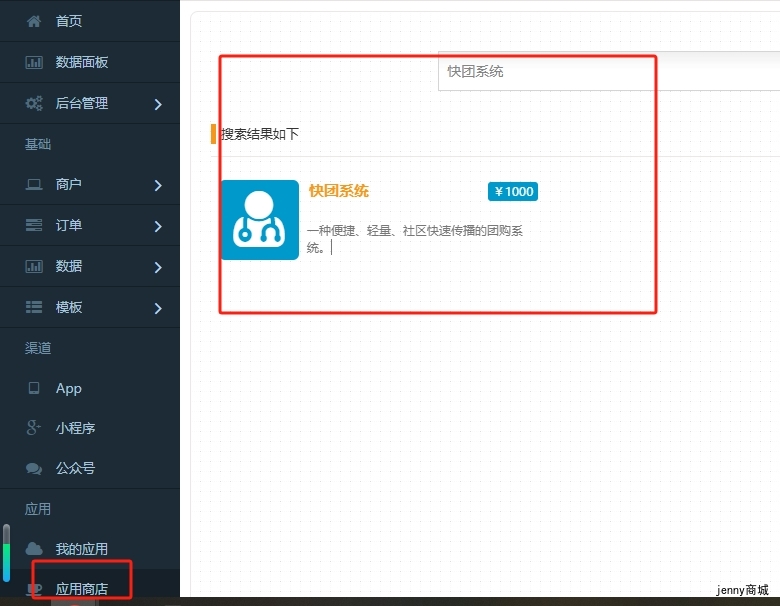Click the sidebar vertical scrollbar handle
Image resolution: width=780 pixels, height=606 pixels.
click(x=6, y=553)
